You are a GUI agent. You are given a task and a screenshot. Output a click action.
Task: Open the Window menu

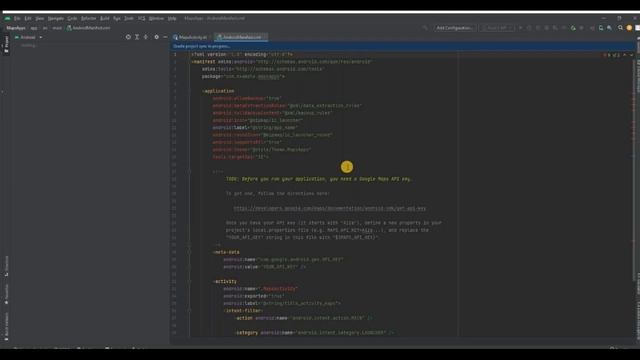click(x=156, y=18)
